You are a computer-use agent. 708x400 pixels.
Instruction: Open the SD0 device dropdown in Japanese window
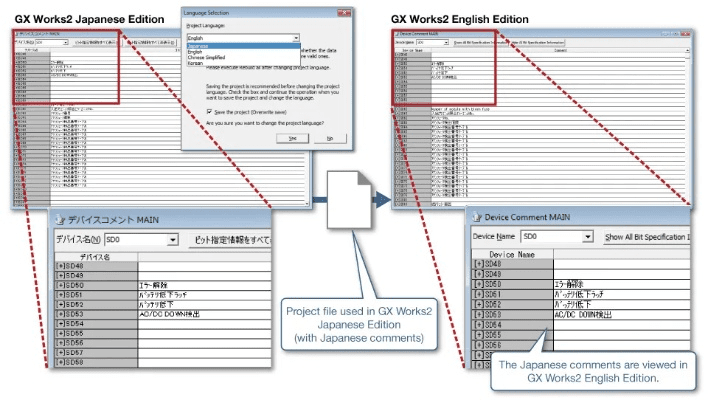173,240
